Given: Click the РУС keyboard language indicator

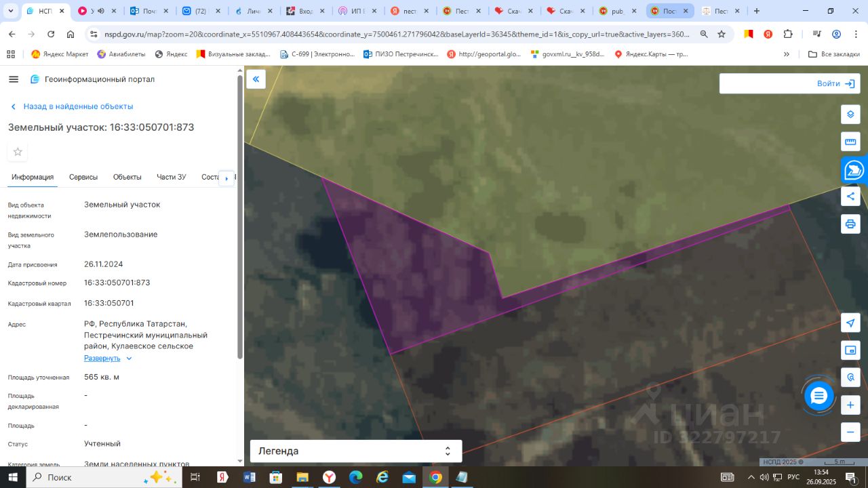Looking at the screenshot, I should 793,477.
